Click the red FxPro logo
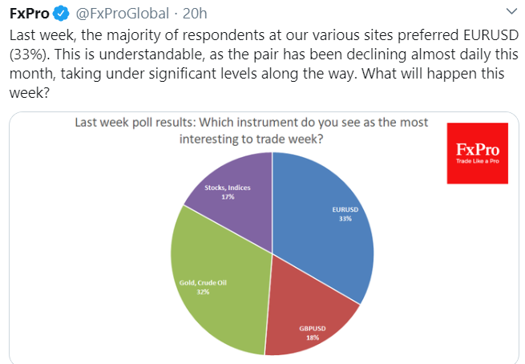This screenshot has width=525, height=364. tap(477, 153)
